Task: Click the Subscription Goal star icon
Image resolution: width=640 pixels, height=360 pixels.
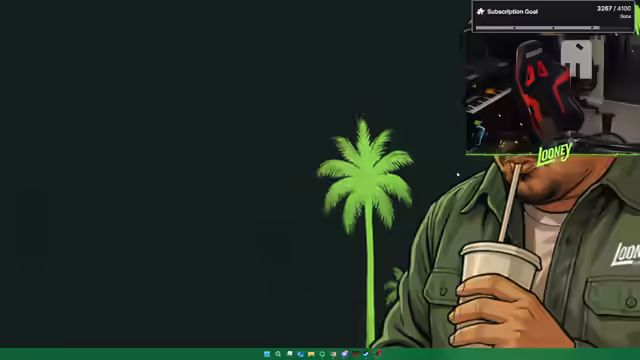Action: 481,11
